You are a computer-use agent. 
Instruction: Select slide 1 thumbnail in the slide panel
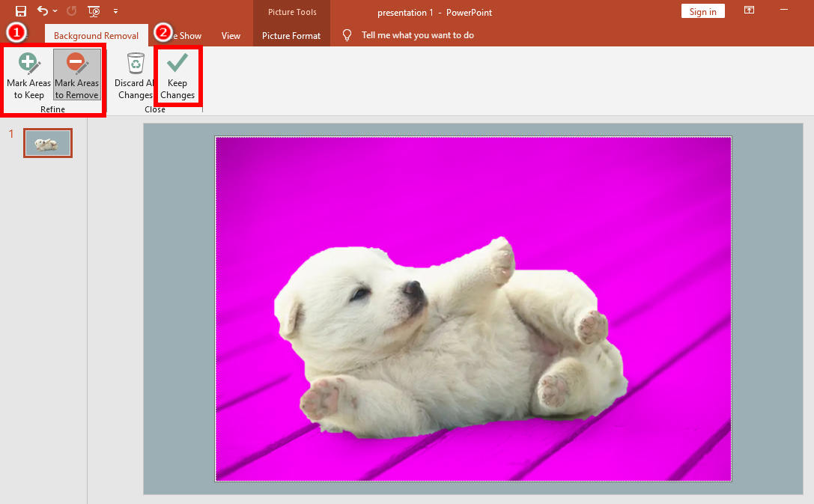(48, 143)
